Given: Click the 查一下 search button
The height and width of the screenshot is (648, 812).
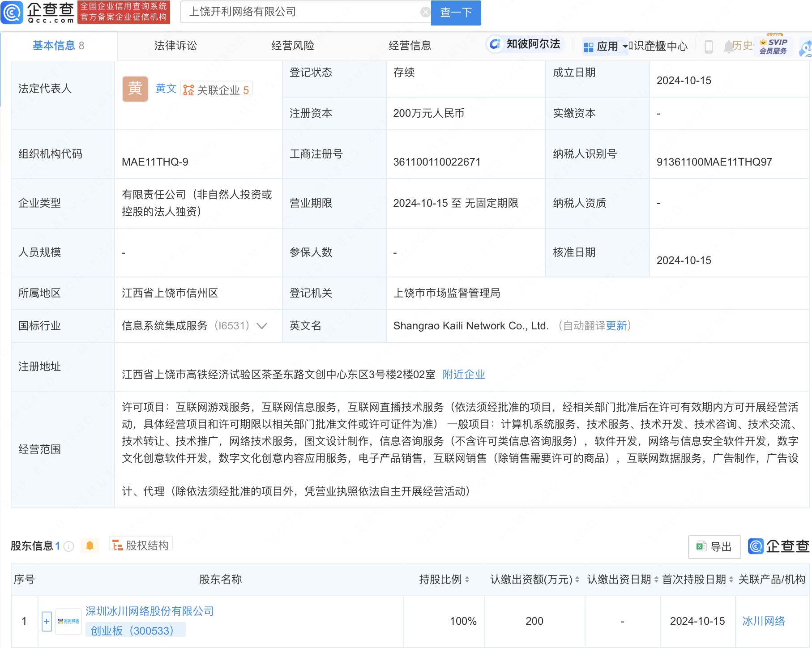Looking at the screenshot, I should (x=456, y=13).
